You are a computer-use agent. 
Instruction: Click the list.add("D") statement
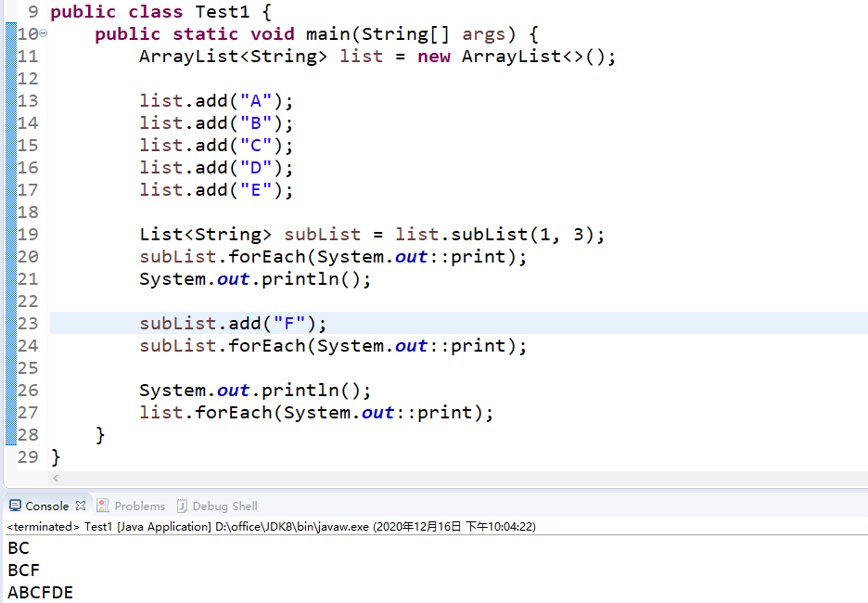[216, 168]
